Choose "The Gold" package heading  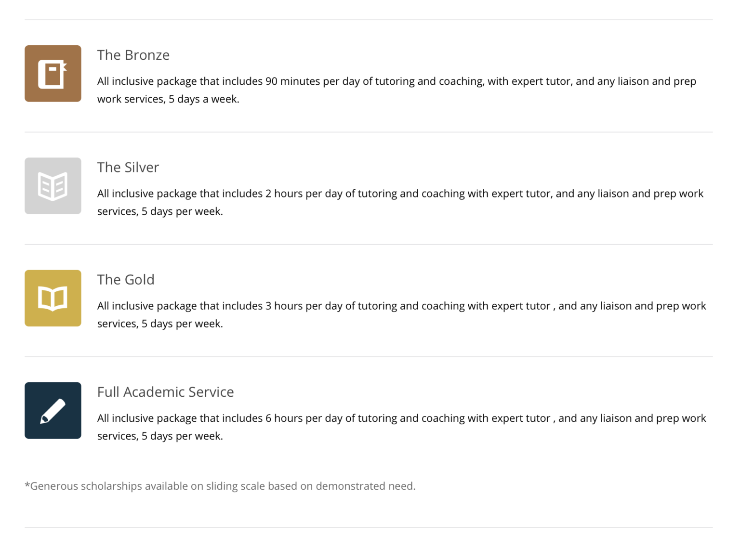pos(126,280)
